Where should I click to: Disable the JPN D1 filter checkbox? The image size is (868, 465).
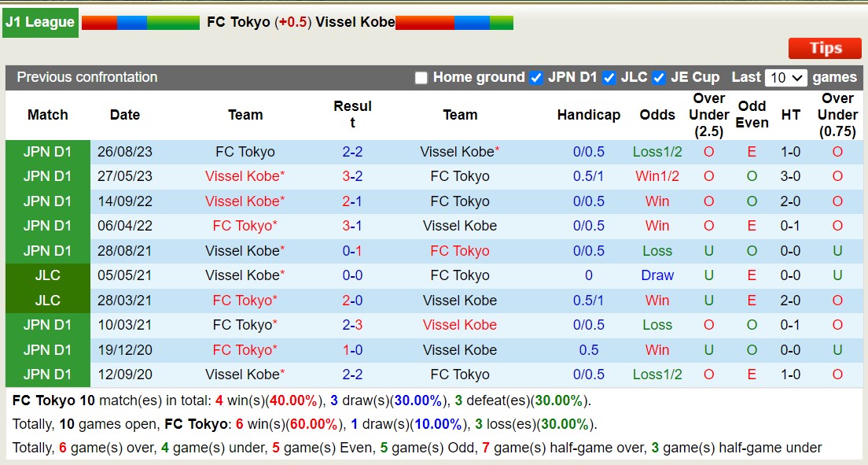click(x=537, y=78)
